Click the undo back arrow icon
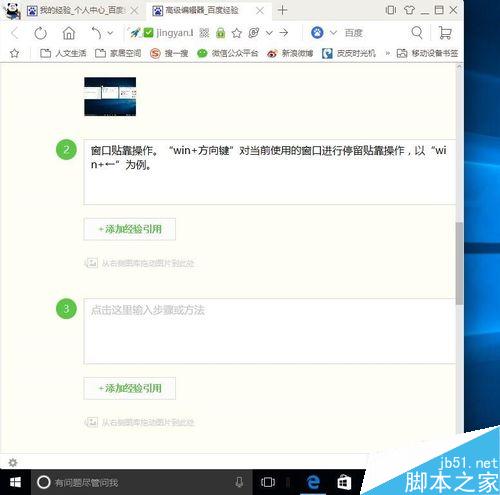The width and height of the screenshot is (500, 495). pos(96,33)
